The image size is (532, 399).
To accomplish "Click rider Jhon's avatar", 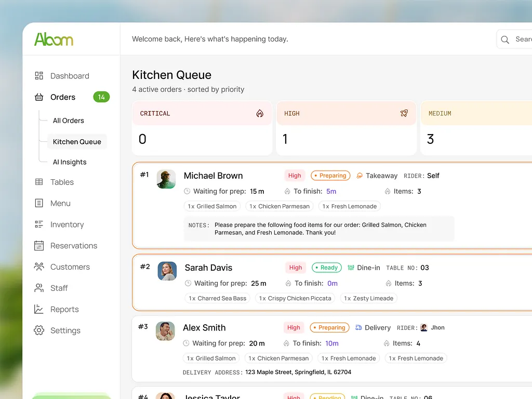I will pyautogui.click(x=424, y=327).
